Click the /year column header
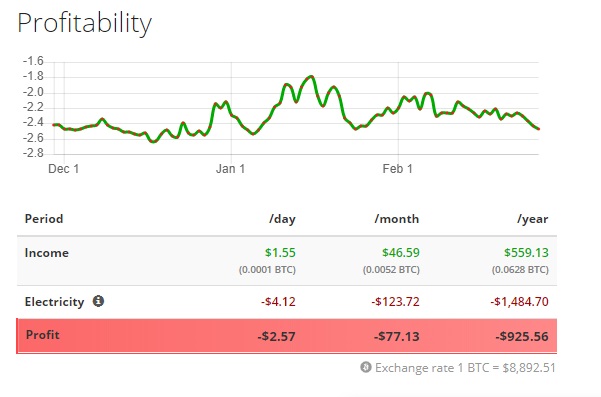 (x=532, y=219)
